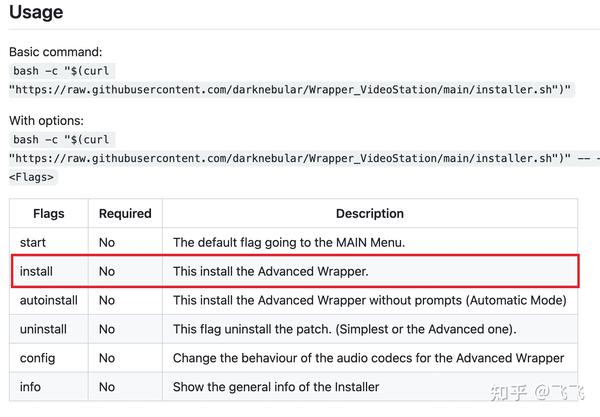Image resolution: width=600 pixels, height=417 pixels.
Task: Click the default flag MAIN Menu description
Action: coord(302,242)
